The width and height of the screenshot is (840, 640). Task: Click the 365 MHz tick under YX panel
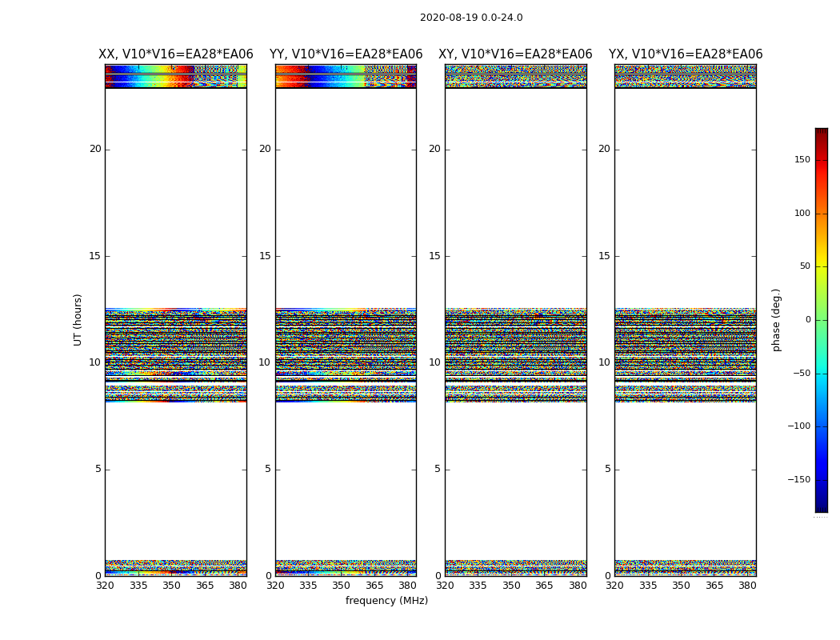(714, 586)
